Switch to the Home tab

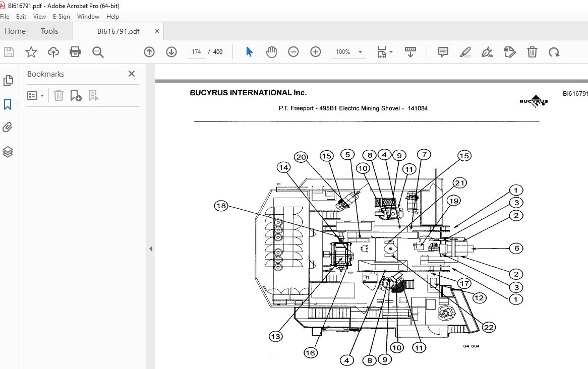click(x=15, y=31)
